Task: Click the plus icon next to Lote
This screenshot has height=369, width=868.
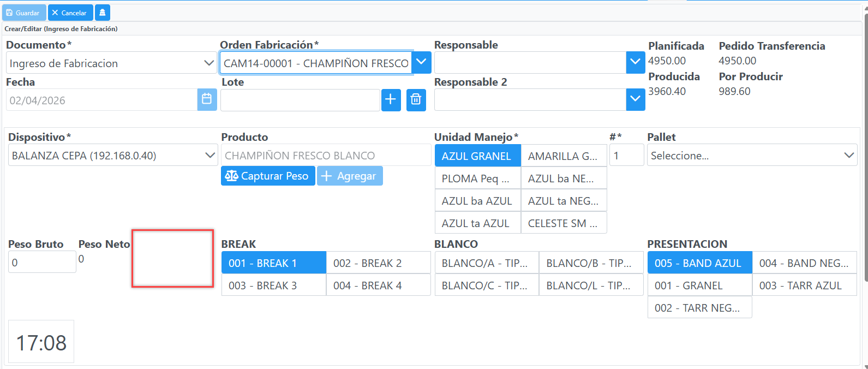Action: click(x=391, y=100)
